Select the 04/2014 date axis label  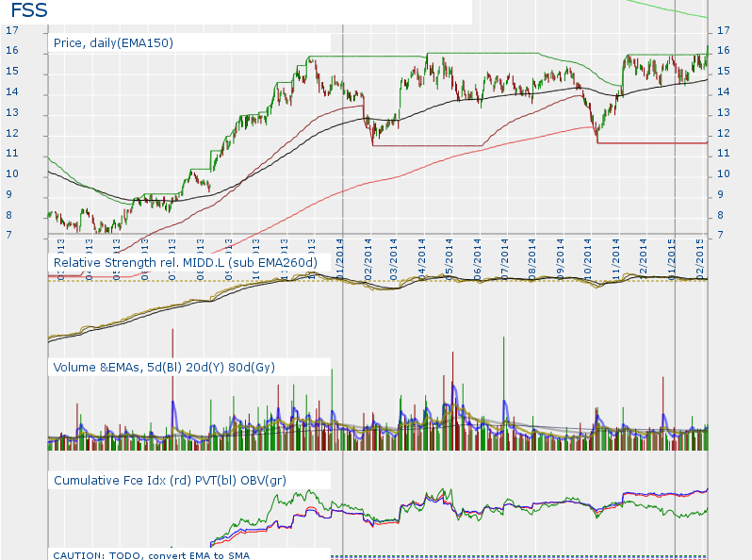point(421,259)
